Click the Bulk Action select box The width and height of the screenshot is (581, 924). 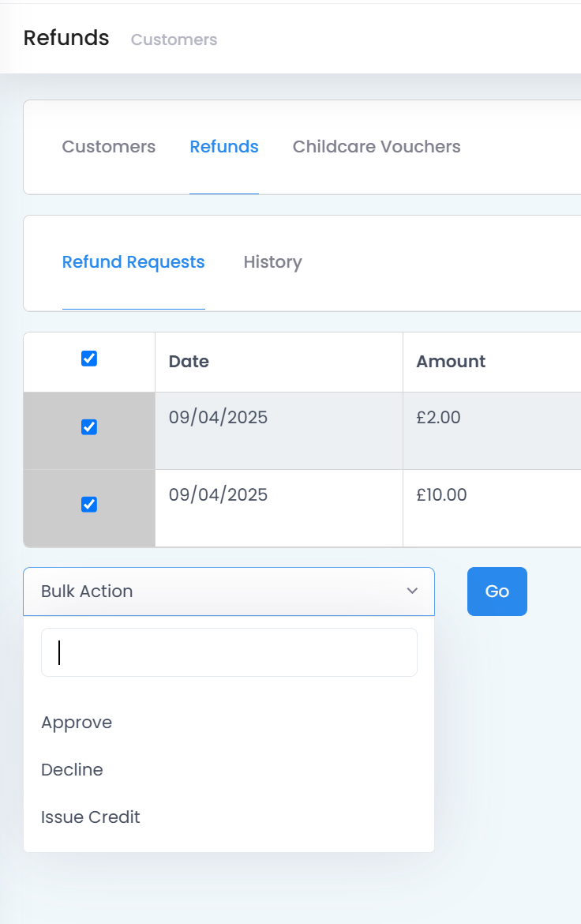point(229,592)
